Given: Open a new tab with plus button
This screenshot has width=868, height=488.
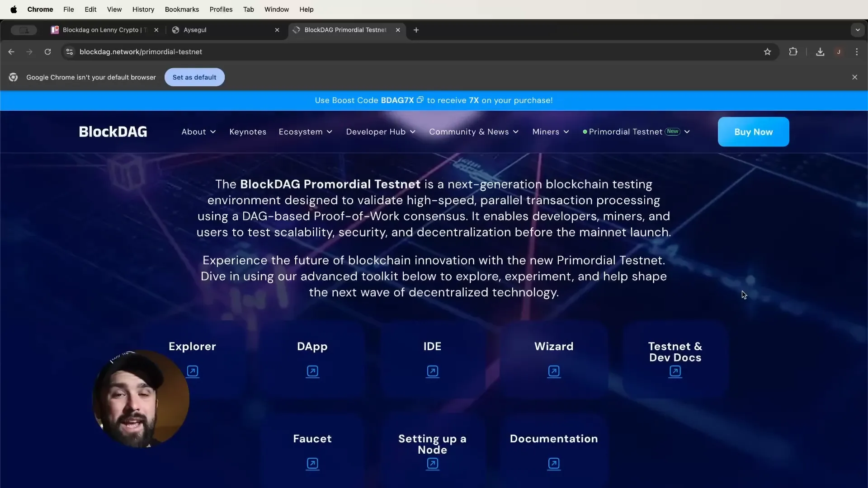Looking at the screenshot, I should pos(416,30).
